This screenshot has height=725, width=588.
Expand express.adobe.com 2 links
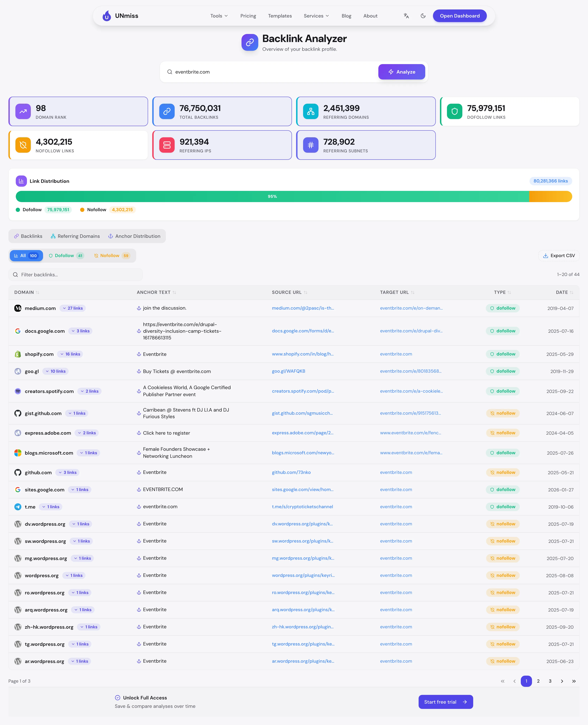87,433
